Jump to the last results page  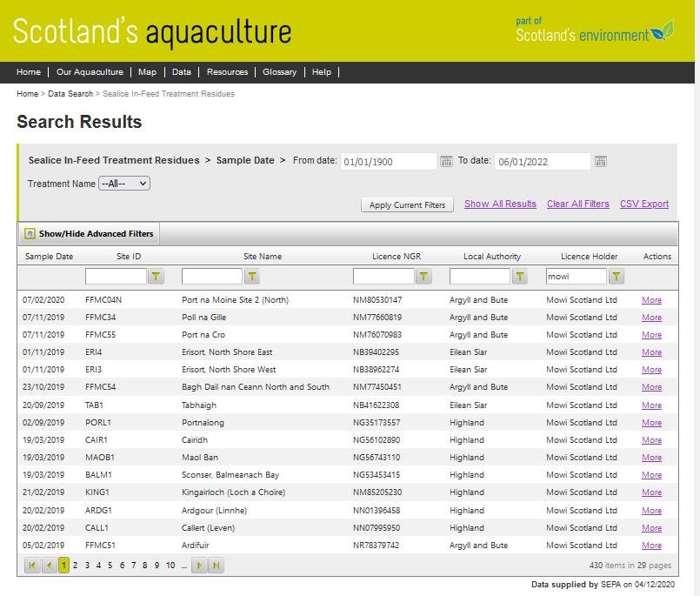(216, 566)
